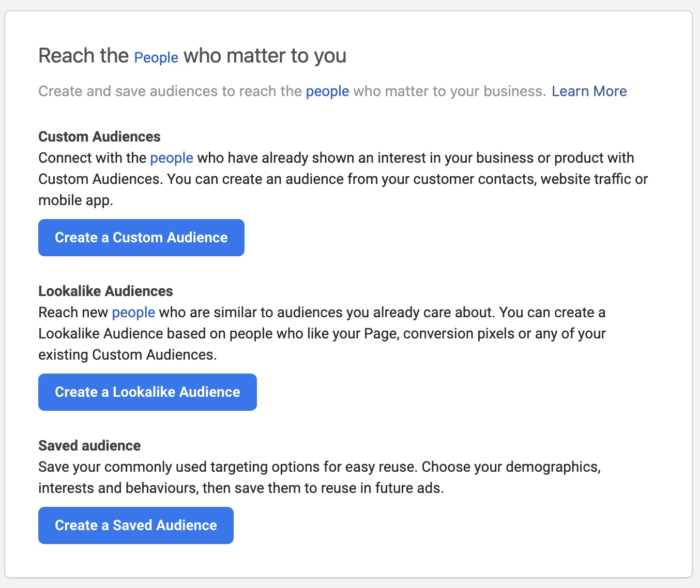Click 'Save your commonly used targeting options' text
700x588 pixels.
pos(179,467)
